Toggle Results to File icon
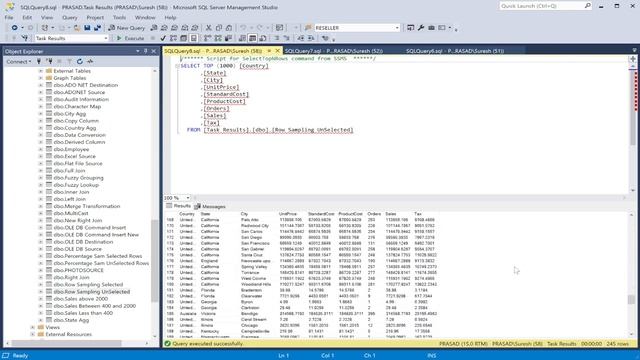Viewport: 640px width, 360px height. tap(263, 38)
